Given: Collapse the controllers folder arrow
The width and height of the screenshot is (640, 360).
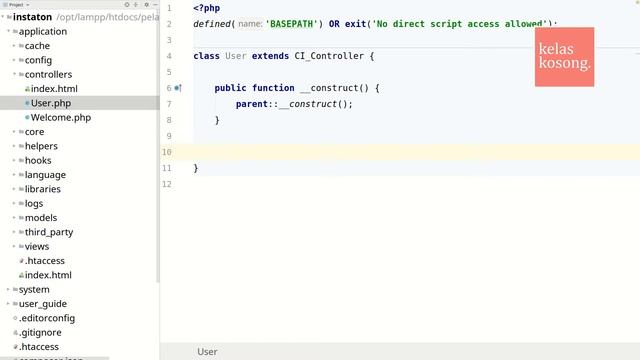Looking at the screenshot, I should click(x=14, y=74).
